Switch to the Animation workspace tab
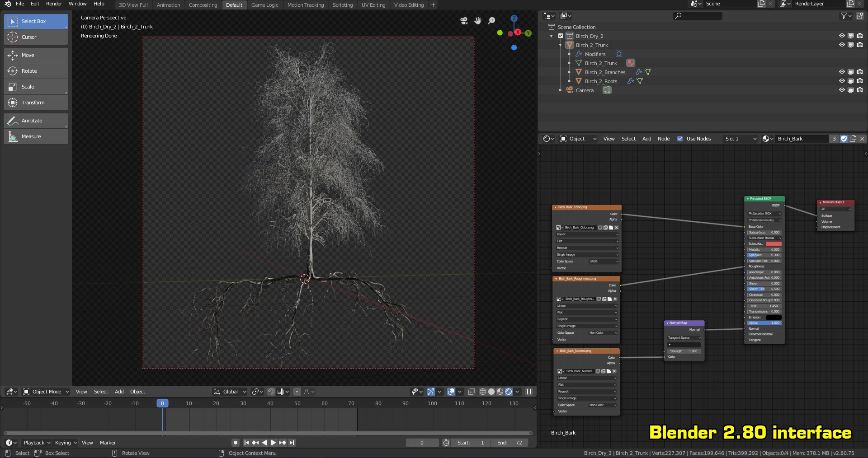 point(168,5)
